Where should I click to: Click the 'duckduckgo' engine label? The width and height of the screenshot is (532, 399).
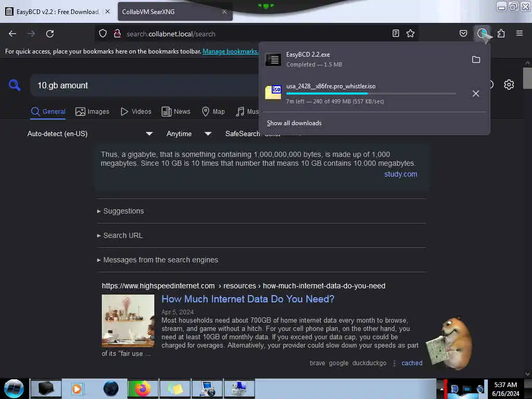[369, 363]
